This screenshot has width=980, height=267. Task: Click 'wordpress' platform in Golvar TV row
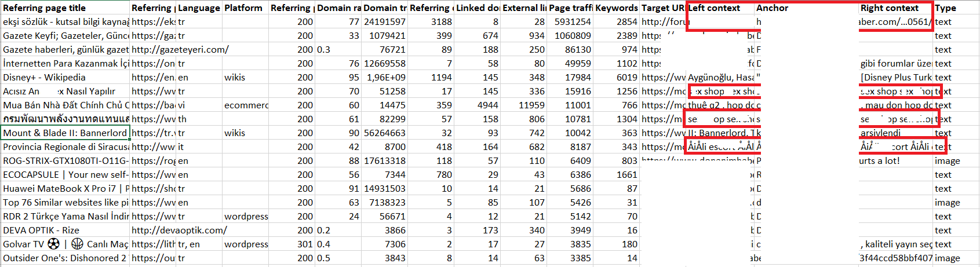coord(245,244)
